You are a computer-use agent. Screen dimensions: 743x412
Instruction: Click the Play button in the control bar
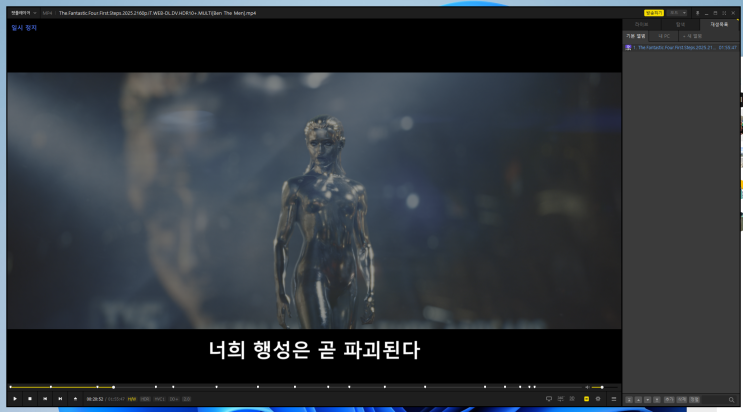point(15,399)
